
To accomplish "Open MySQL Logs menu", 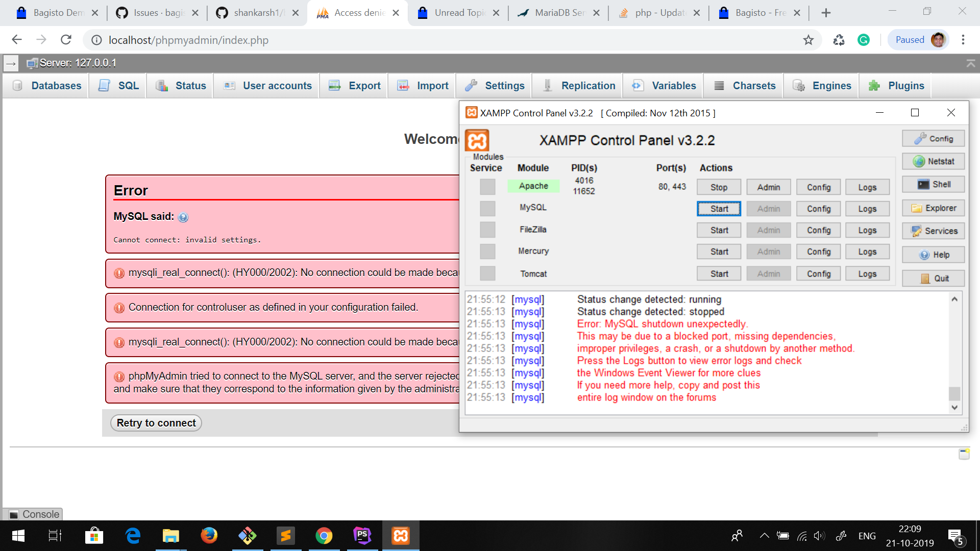I will (x=867, y=209).
